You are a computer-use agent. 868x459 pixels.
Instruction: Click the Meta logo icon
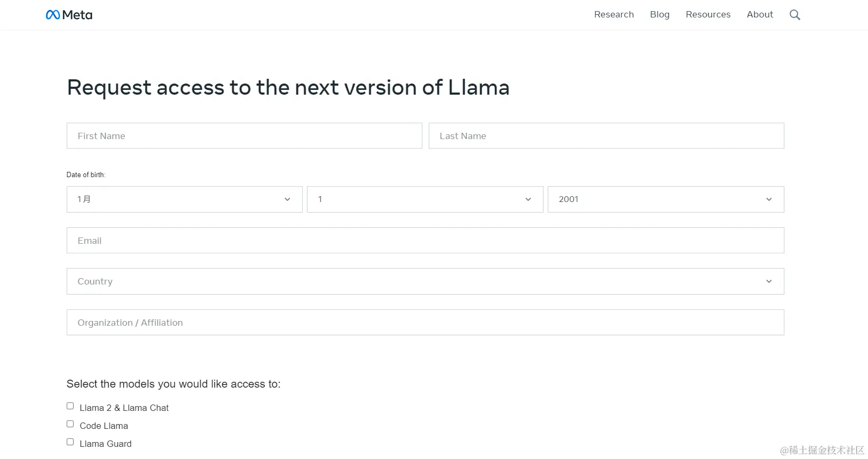pos(53,15)
